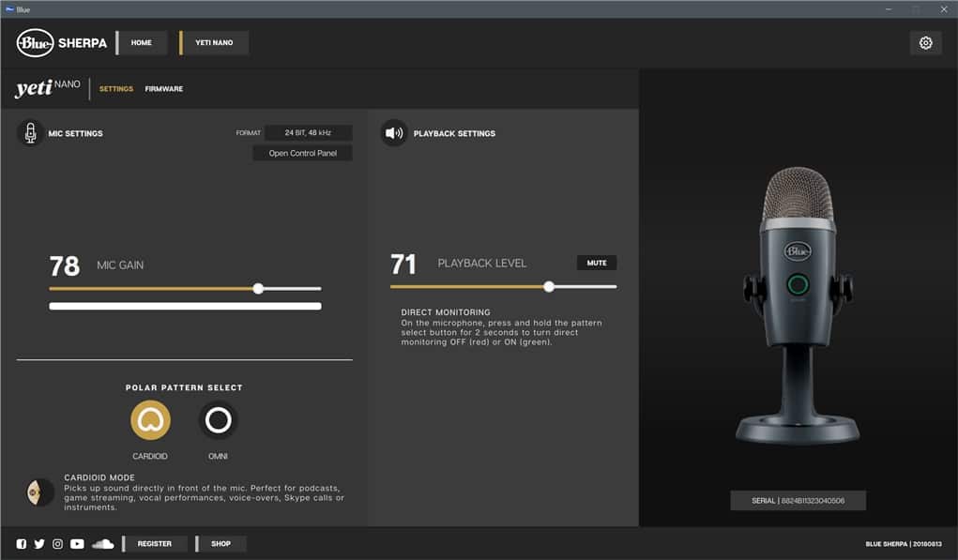Image resolution: width=958 pixels, height=560 pixels.
Task: Go to the Home tab
Action: click(x=141, y=43)
